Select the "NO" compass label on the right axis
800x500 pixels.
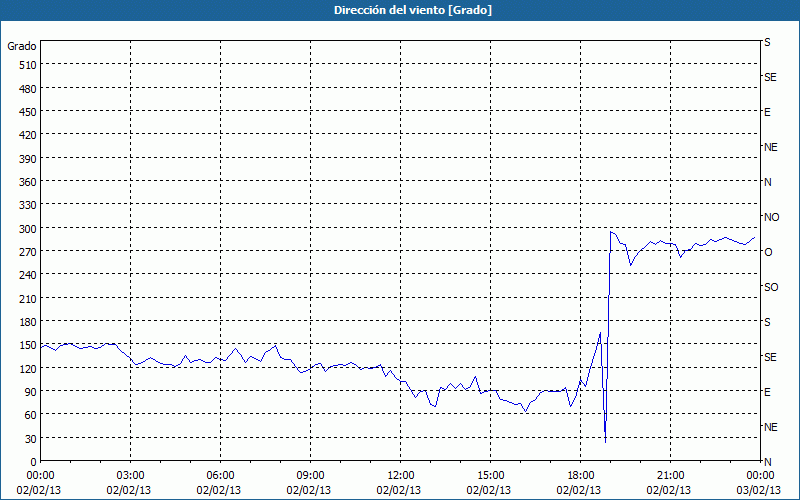pyautogui.click(x=771, y=217)
